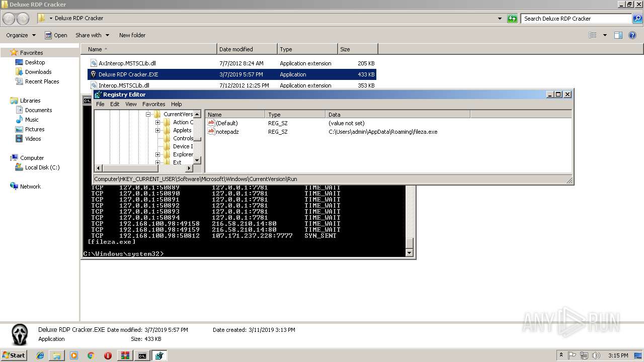The height and width of the screenshot is (362, 644).
Task: Open Videos library
Action: [33, 139]
